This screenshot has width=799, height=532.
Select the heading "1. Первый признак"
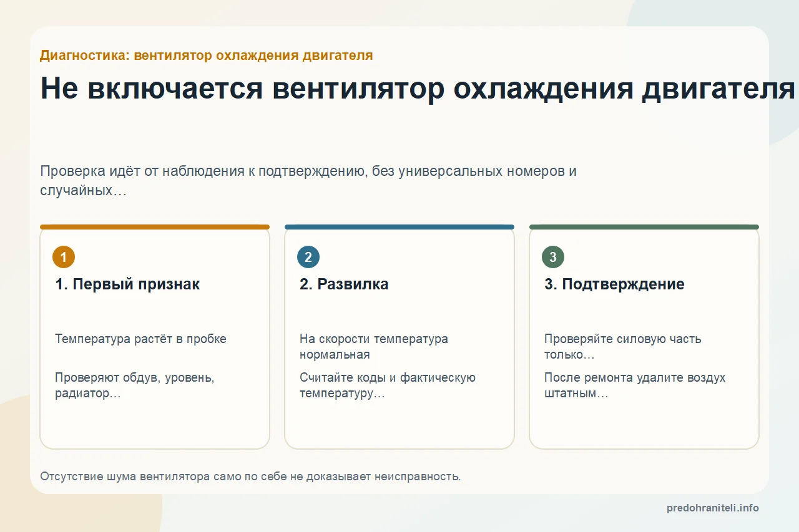pos(127,284)
